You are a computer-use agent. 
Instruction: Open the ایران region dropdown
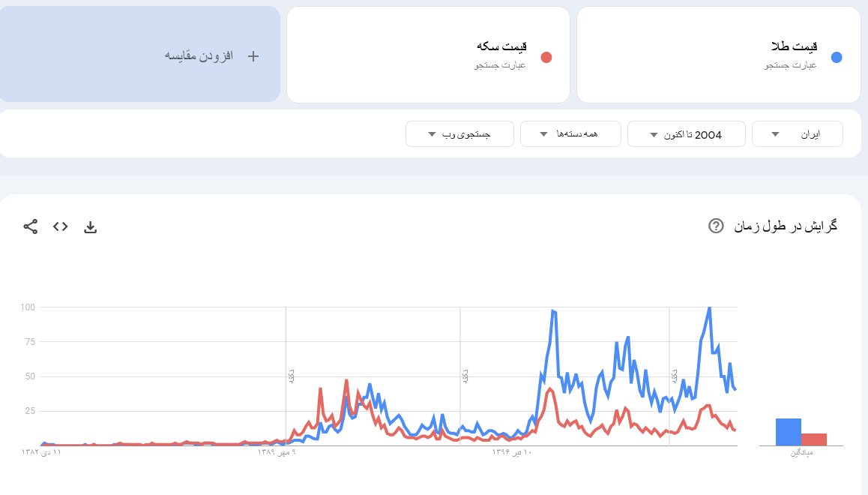coord(797,134)
